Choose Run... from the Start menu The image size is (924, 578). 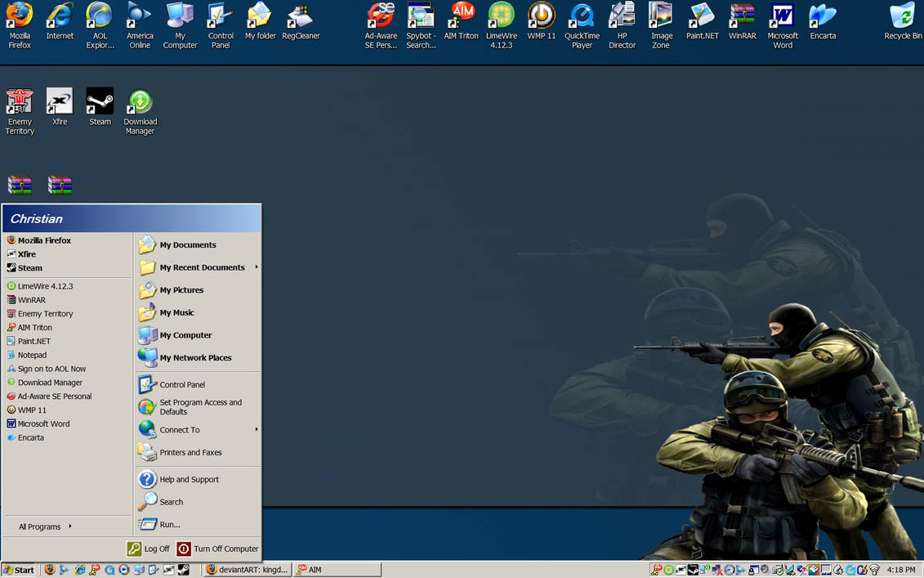click(x=199, y=524)
